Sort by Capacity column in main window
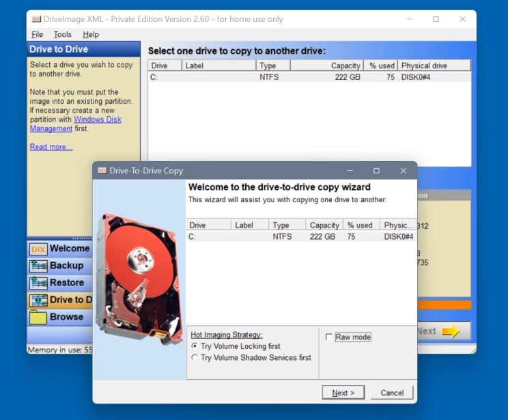The image size is (508, 420). click(x=327, y=66)
